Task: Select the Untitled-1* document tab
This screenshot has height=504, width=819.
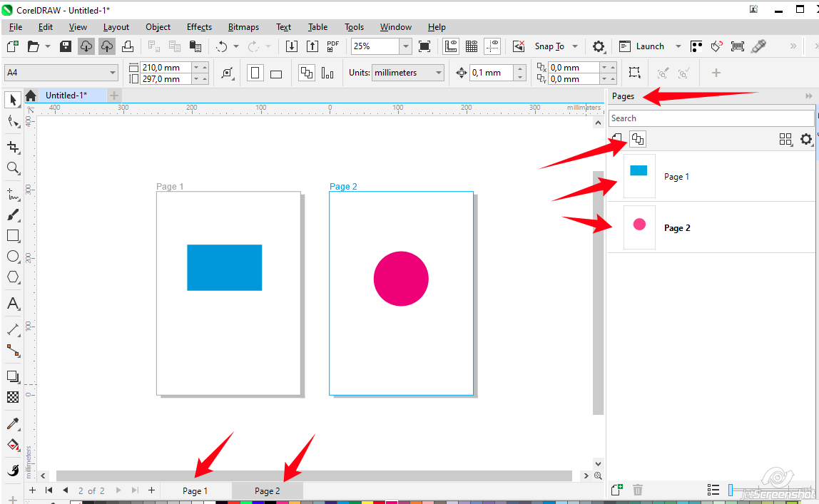Action: (66, 96)
